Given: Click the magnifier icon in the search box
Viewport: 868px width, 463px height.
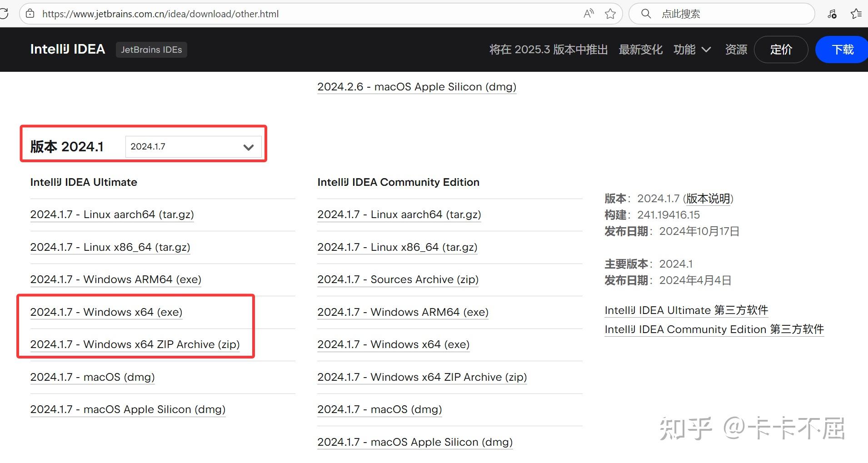Looking at the screenshot, I should coord(646,14).
